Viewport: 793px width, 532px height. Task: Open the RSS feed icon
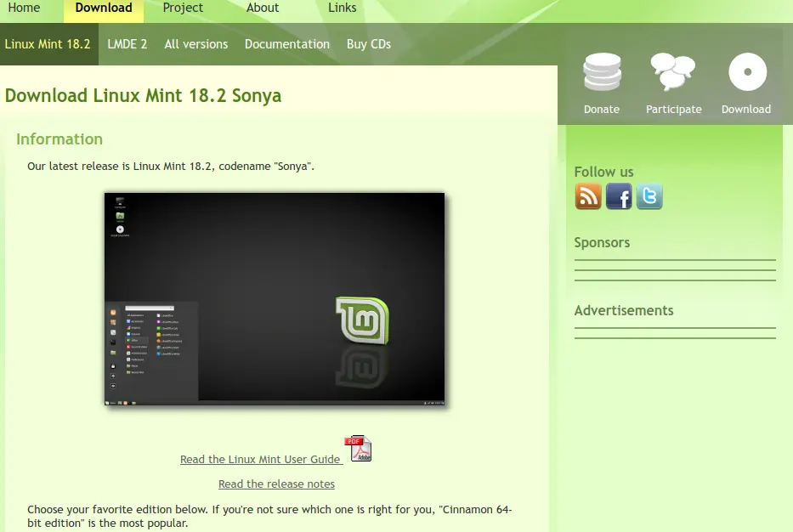point(588,196)
